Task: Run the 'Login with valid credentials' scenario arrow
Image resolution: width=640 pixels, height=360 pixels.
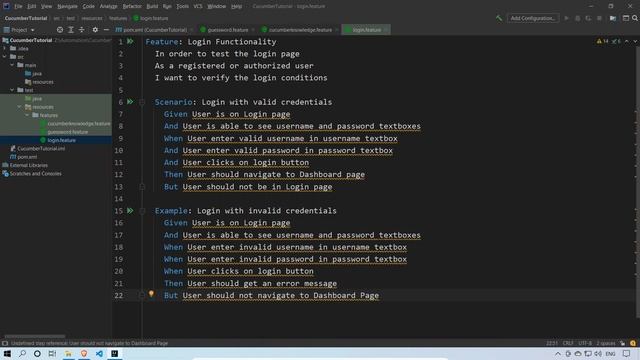Action: click(x=130, y=102)
